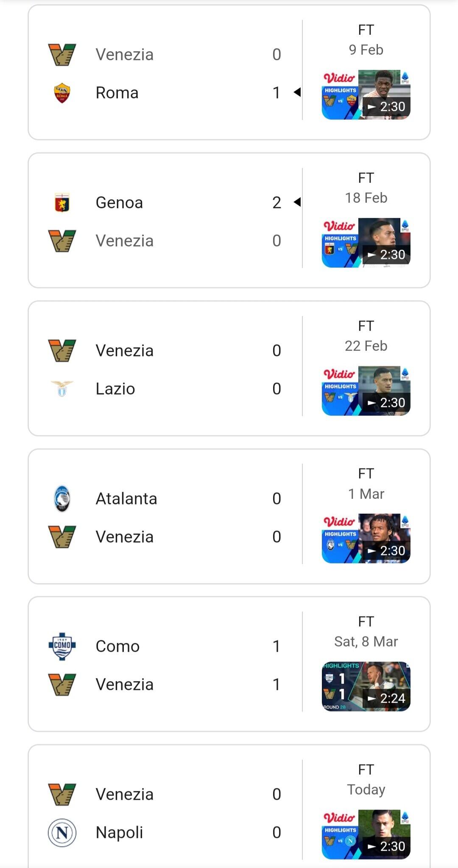Viewport: 458px width, 868px height.
Task: Click the Atalanta club crest
Action: [62, 498]
